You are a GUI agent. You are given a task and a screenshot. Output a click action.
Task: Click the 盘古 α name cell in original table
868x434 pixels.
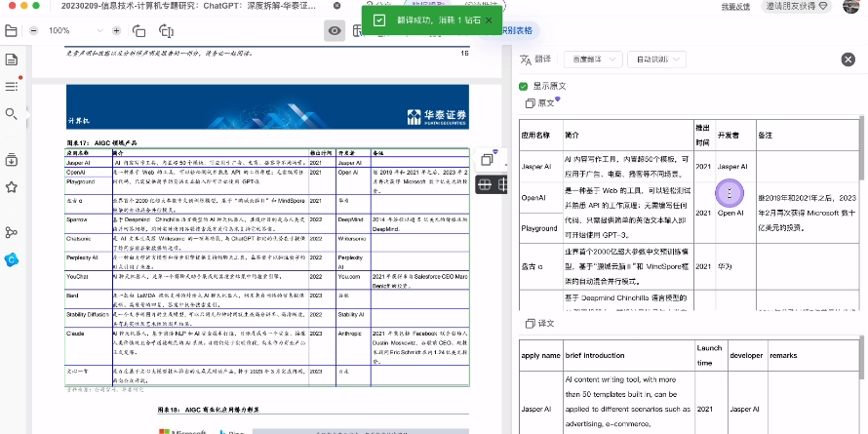(x=541, y=266)
